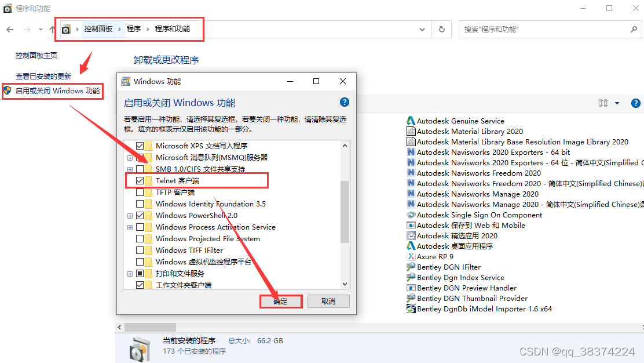Toggle the 打印和文件服务 checkbox
The height and width of the screenshot is (363, 644).
pyautogui.click(x=140, y=273)
